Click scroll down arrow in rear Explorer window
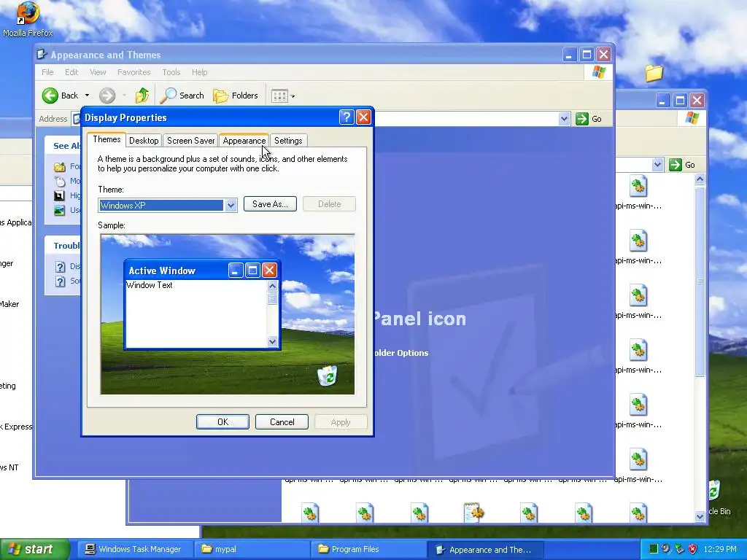The width and height of the screenshot is (747, 560). click(700, 516)
